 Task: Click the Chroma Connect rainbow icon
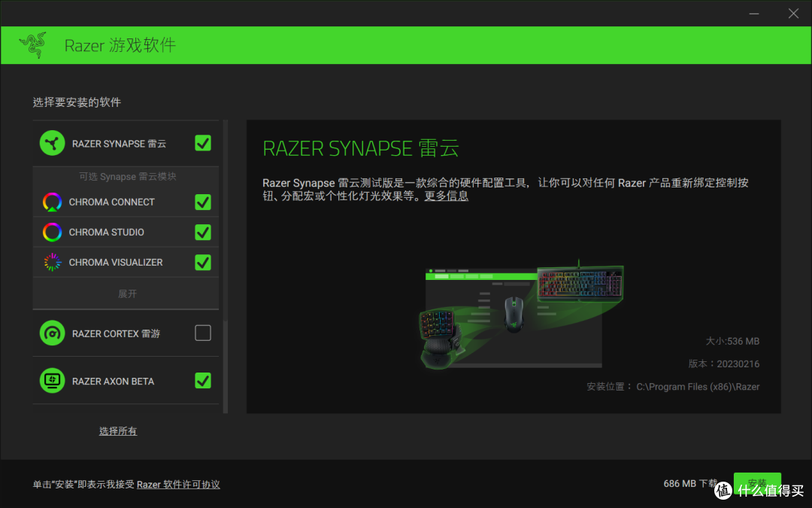[x=53, y=202]
